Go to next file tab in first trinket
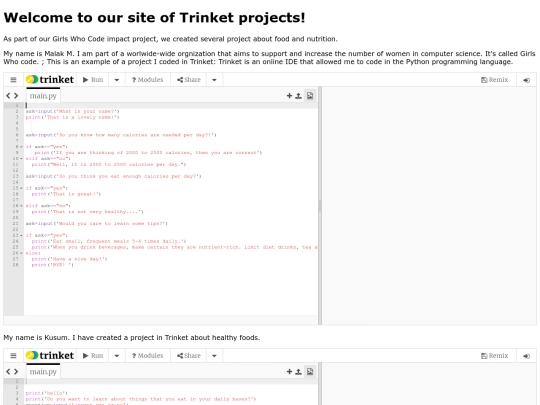Viewport: 540px width, 405px height. [16, 96]
